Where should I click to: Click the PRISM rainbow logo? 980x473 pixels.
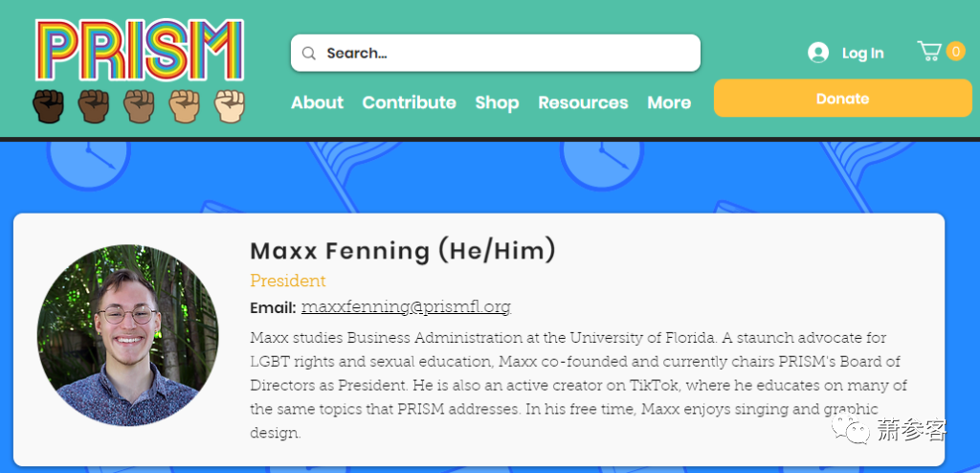(140, 50)
